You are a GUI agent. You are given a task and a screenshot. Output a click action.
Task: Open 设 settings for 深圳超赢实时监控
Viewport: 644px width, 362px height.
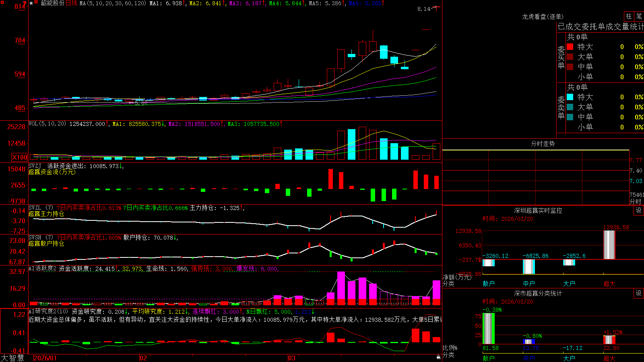point(638,210)
